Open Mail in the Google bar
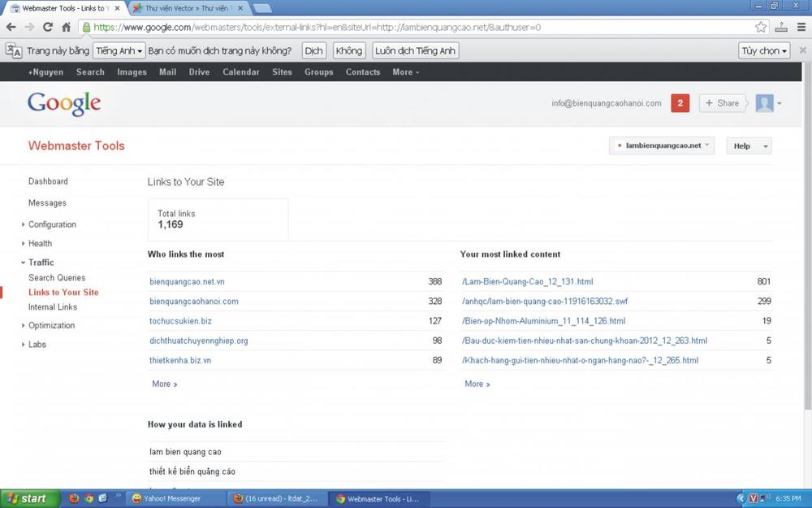Viewport: 812px width, 508px height. coord(168,72)
